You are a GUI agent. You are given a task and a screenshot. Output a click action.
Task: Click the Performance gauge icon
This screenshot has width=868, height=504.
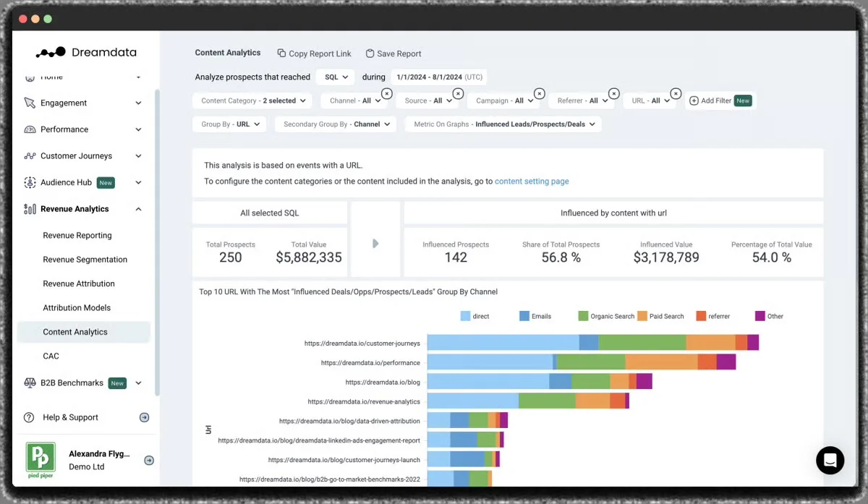[30, 129]
